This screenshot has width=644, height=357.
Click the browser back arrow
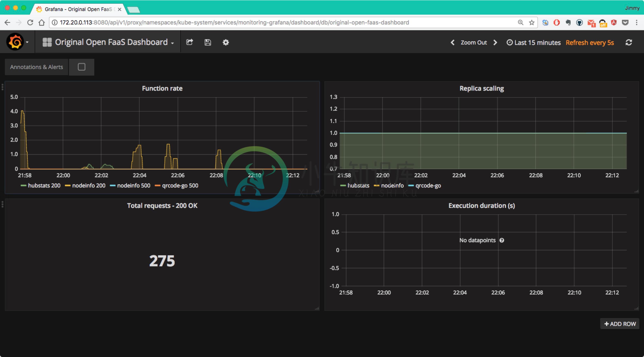tap(7, 22)
